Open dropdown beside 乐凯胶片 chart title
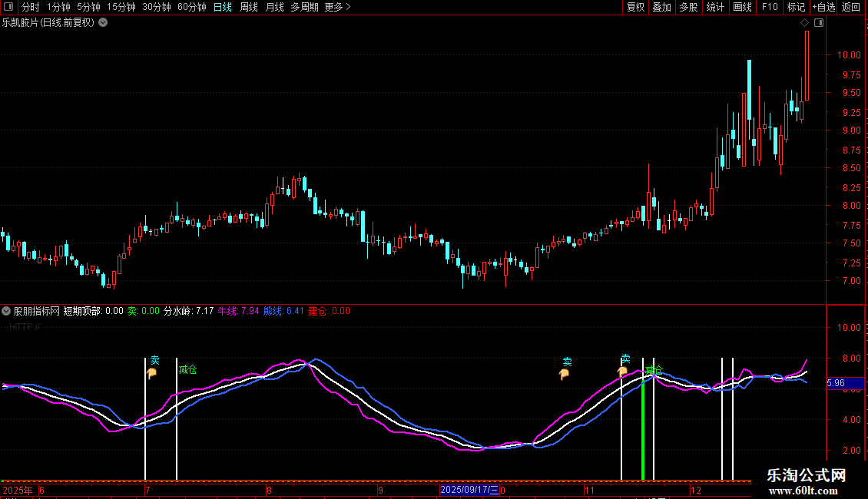The height and width of the screenshot is (499, 868). [103, 23]
